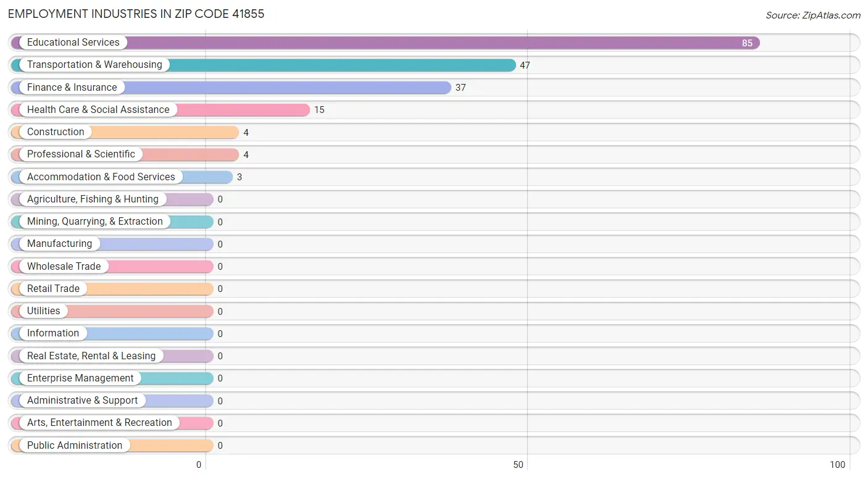Click the value 3 beside Accommodation bar
868x479 pixels.
click(x=240, y=177)
